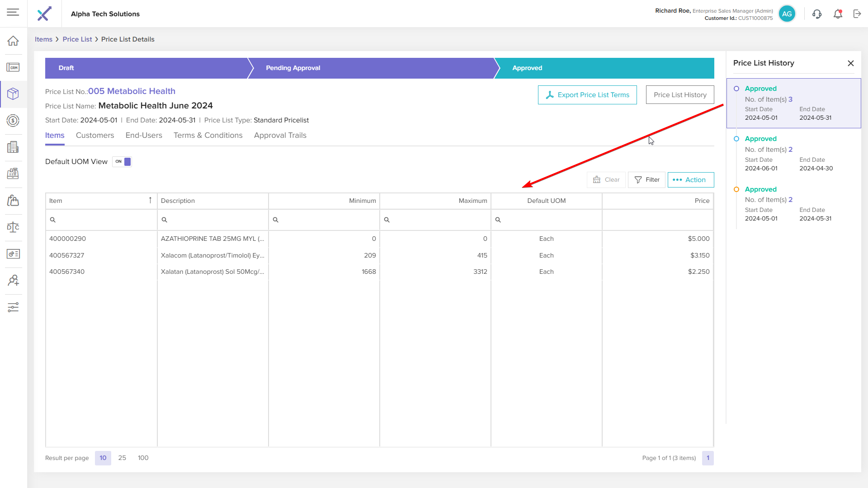The width and height of the screenshot is (868, 488).
Task: Open the Filter options
Action: (646, 180)
